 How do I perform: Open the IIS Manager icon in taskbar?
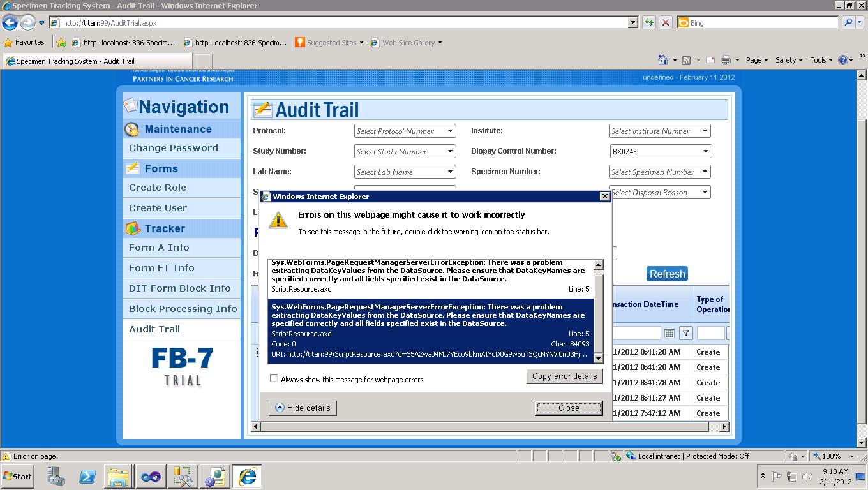[x=214, y=477]
